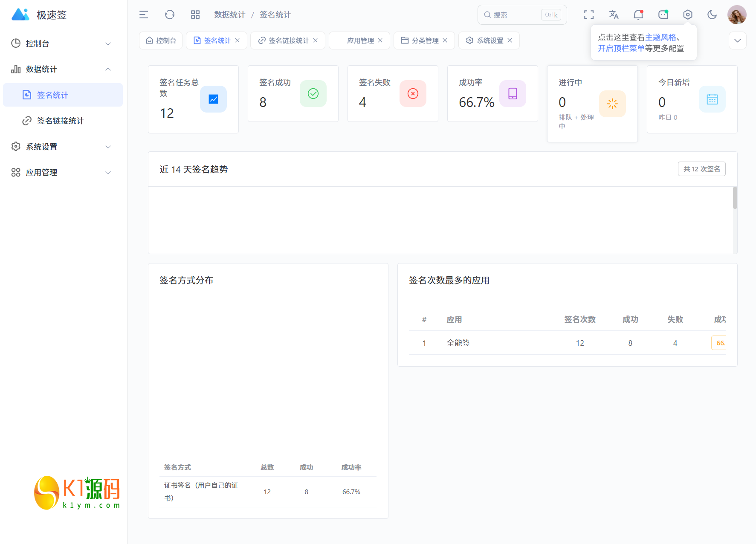Close the 系统设置 tab

click(x=510, y=41)
